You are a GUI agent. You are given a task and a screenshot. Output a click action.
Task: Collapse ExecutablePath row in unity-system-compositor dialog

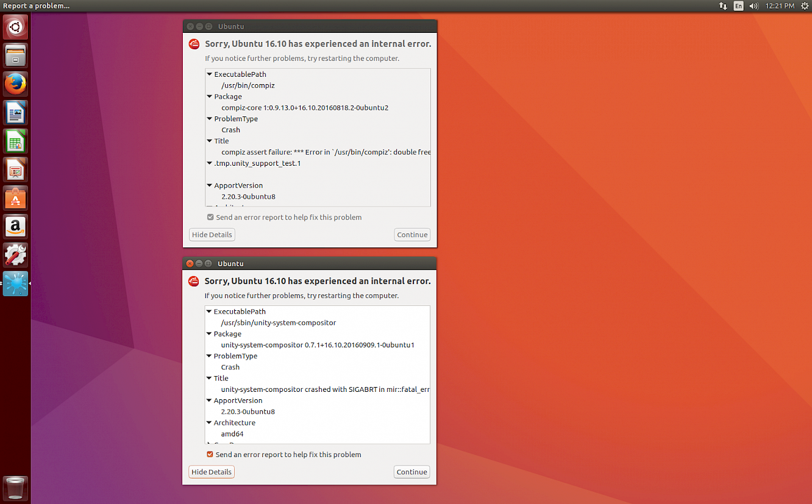tap(208, 311)
